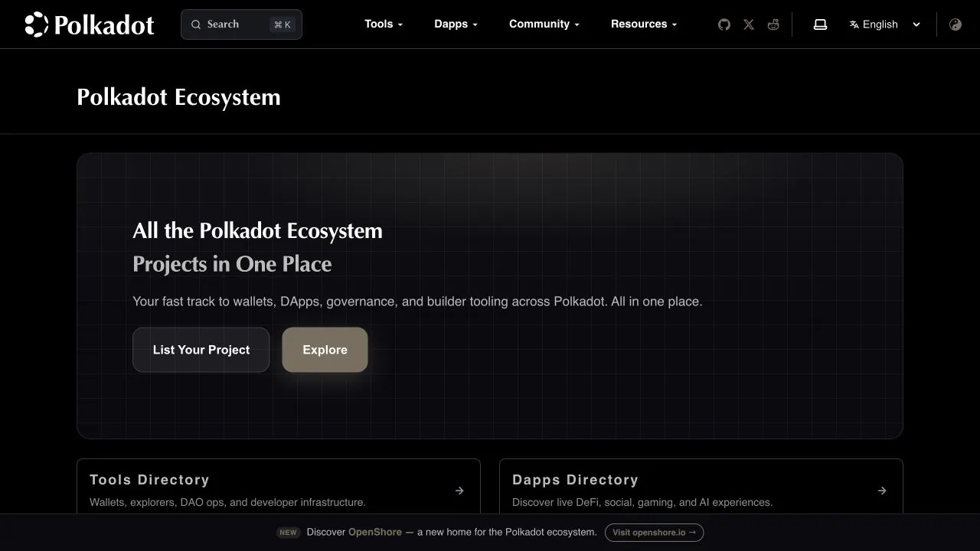Click the magnifier icon in search box
The width and height of the screenshot is (980, 551).
click(x=196, y=24)
